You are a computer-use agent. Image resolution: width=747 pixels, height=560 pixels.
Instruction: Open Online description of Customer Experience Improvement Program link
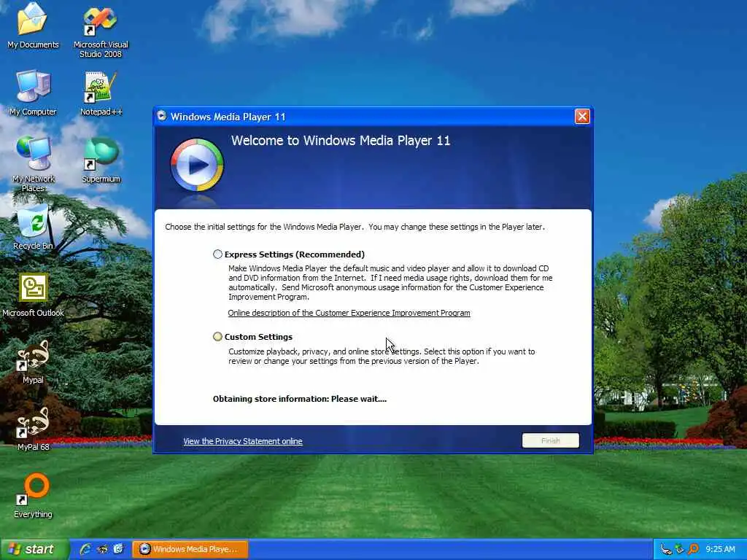(349, 313)
